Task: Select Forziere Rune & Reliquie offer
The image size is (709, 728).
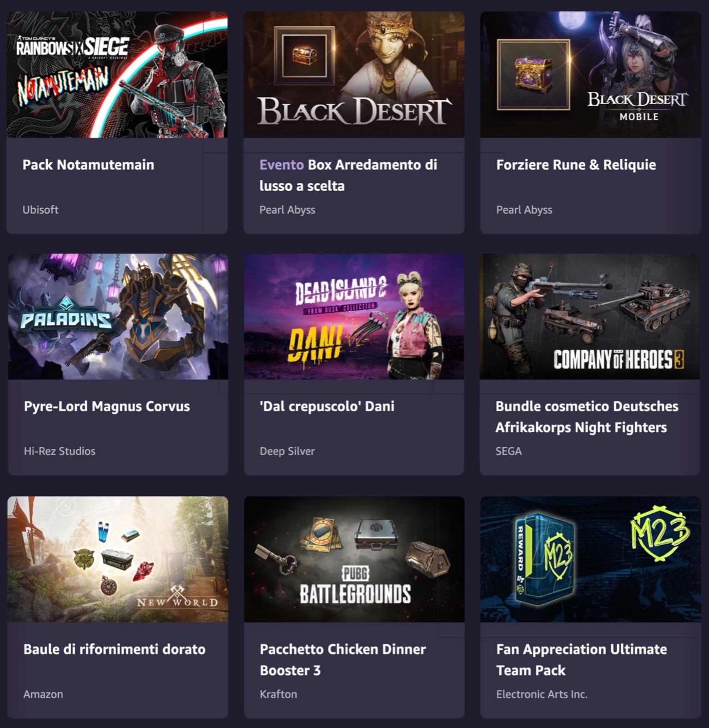Action: point(576,165)
